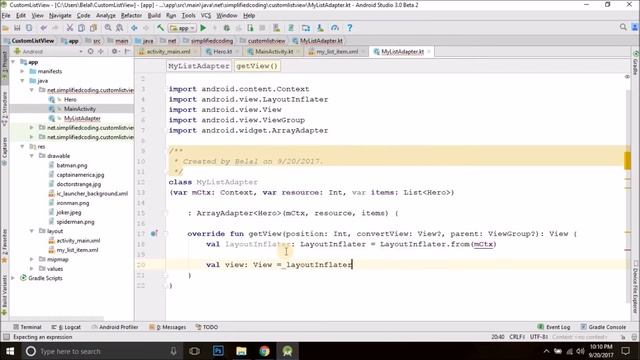Select my_list_item.xml in layout folder
The width and height of the screenshot is (640, 360).
77,250
